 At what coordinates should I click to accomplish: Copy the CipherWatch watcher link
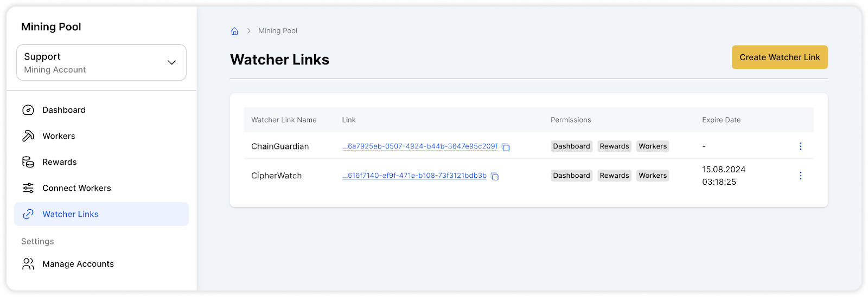495,176
